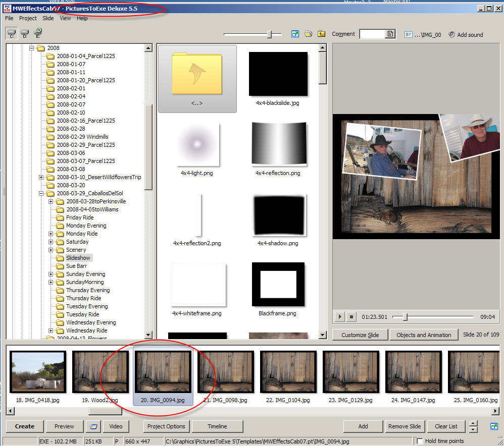The image size is (504, 446).
Task: Click the blue icon right of Preview button
Action: pyautogui.click(x=93, y=426)
